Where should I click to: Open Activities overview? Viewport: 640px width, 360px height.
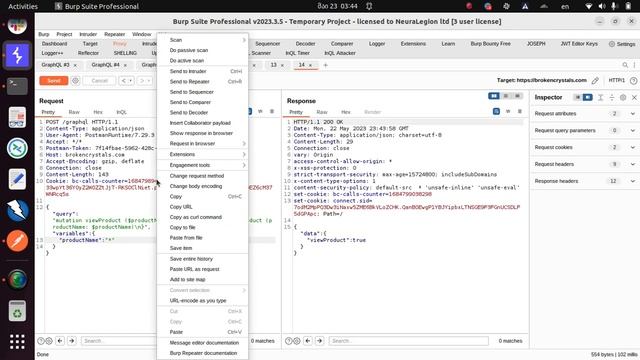(23, 6)
